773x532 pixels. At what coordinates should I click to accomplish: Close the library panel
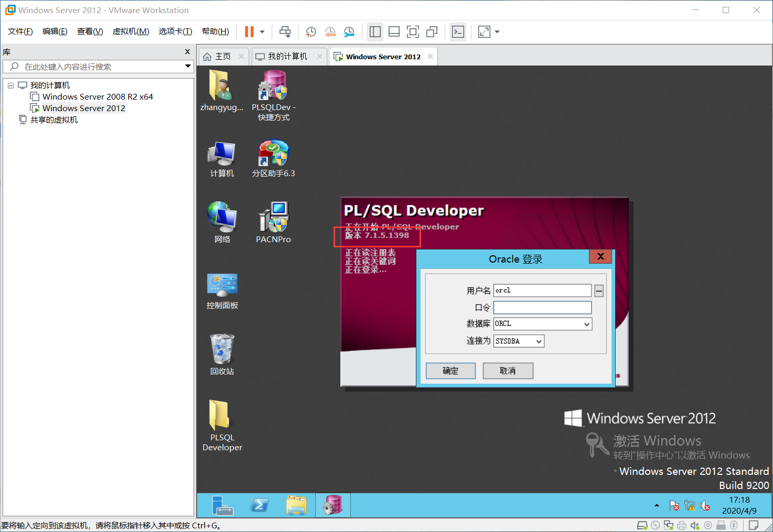tap(187, 52)
